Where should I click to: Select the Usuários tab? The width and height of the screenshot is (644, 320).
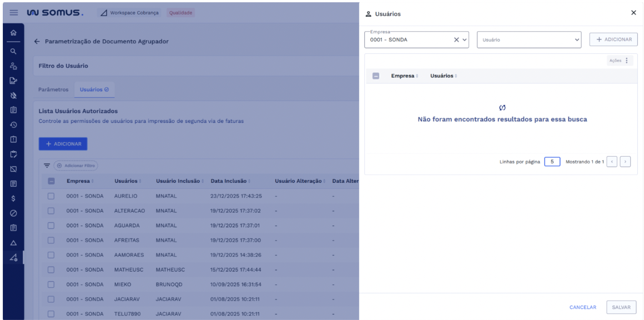94,89
